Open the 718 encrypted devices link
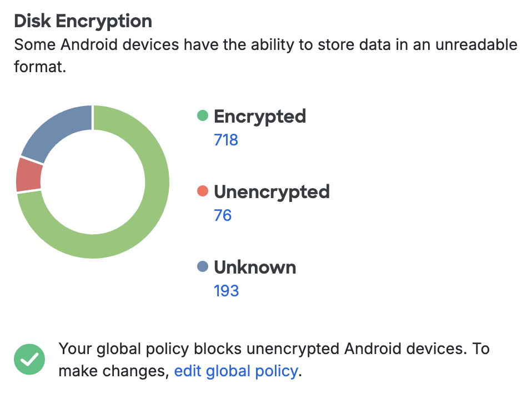Viewport: 532px width, 394px height. click(x=225, y=140)
